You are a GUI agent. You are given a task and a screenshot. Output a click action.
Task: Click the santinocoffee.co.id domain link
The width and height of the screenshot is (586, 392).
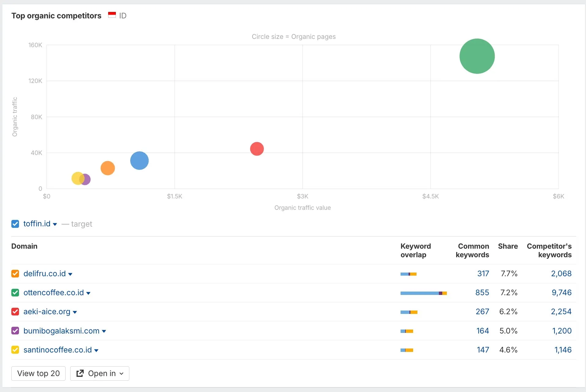click(x=58, y=350)
